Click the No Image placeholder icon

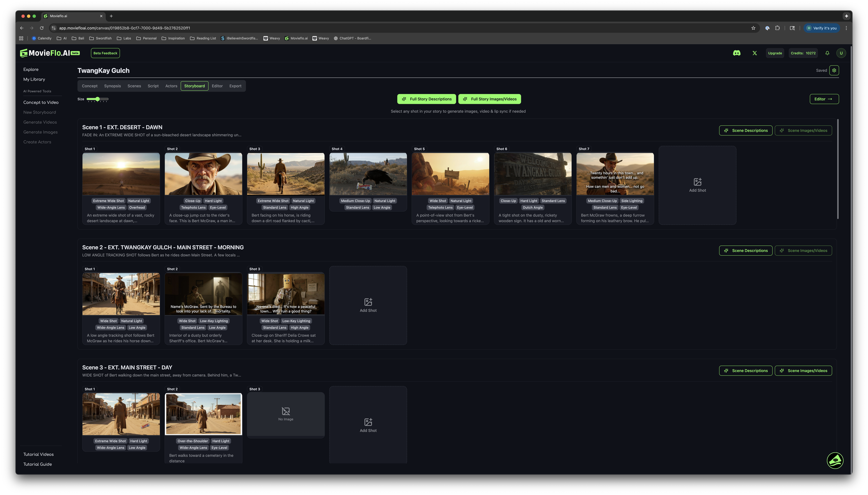(285, 411)
